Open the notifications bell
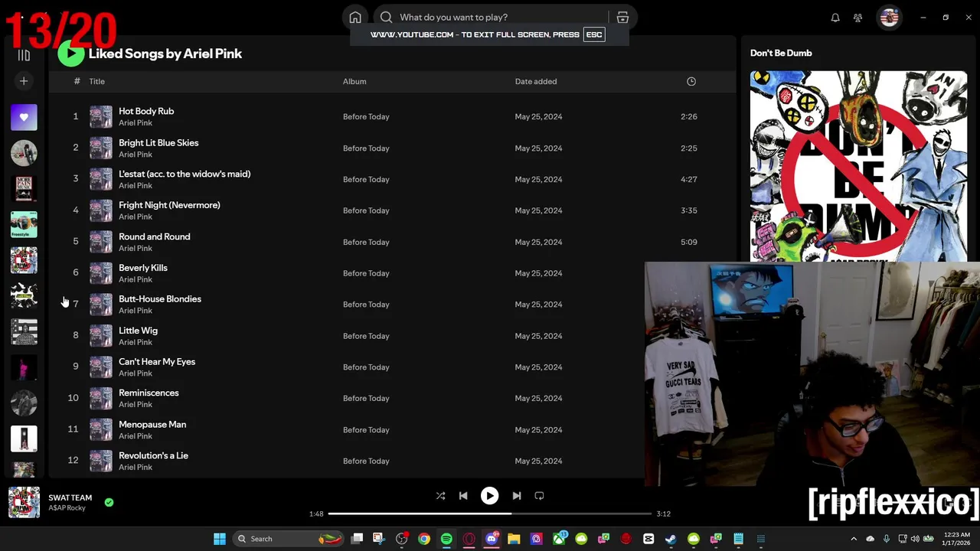The height and width of the screenshot is (551, 980). click(x=835, y=17)
